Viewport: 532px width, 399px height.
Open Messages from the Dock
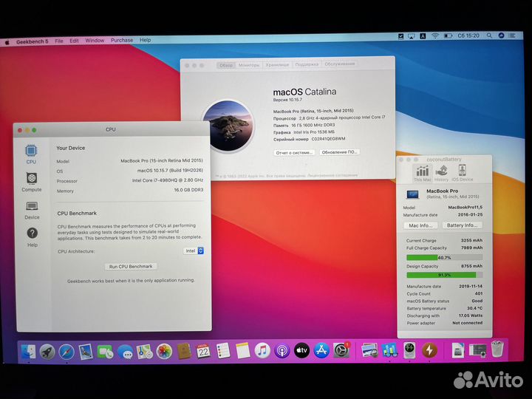point(125,352)
